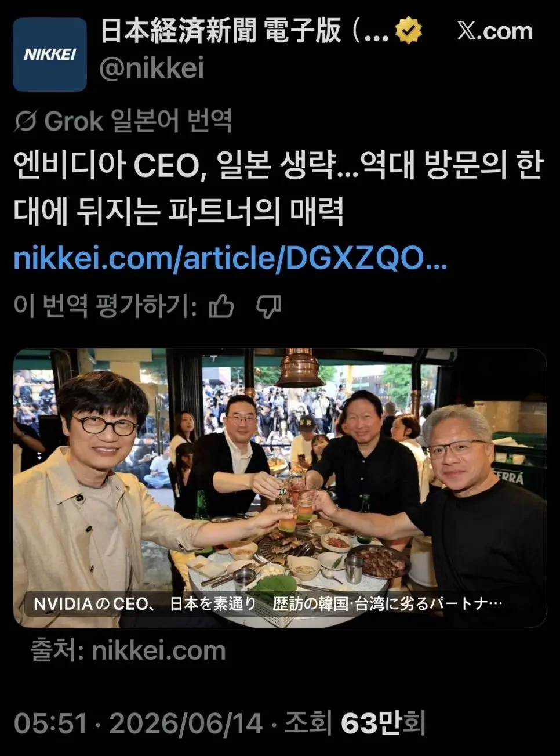
Task: Rate the translation with thumbs-down
Action: tap(269, 306)
